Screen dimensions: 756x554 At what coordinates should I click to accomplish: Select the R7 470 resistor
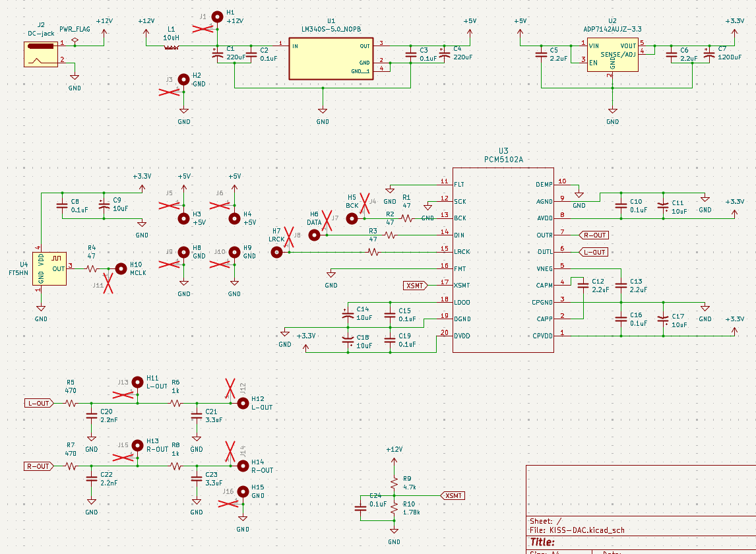(71, 466)
